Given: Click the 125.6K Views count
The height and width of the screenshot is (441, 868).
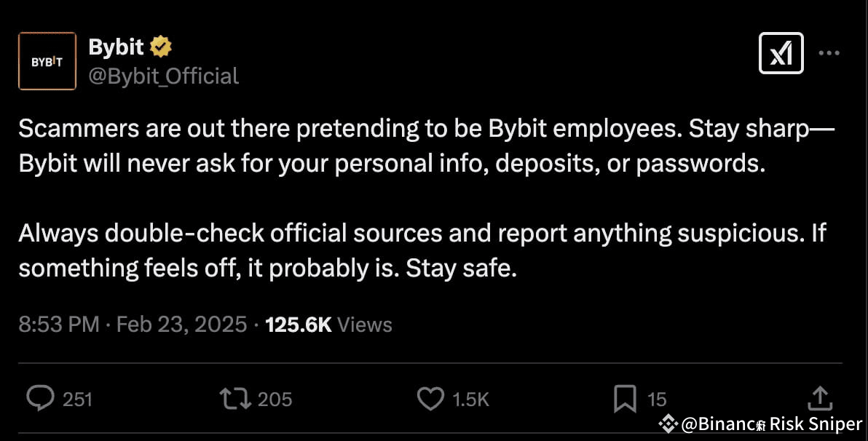Looking at the screenshot, I should point(329,324).
